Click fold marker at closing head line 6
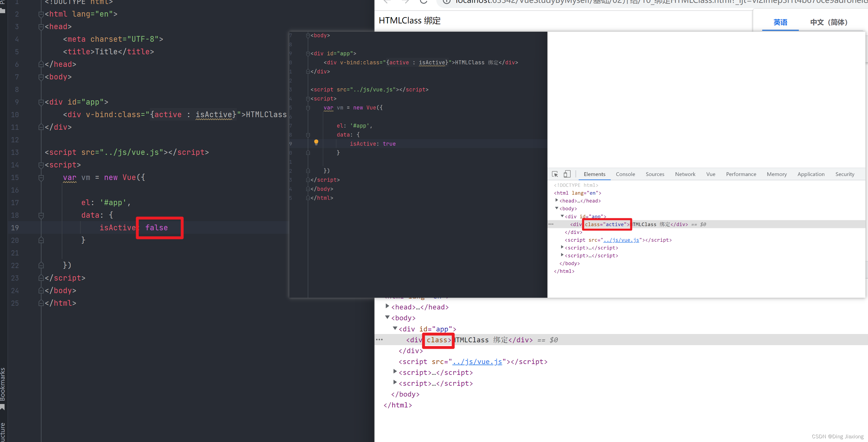The height and width of the screenshot is (442, 868). point(41,64)
